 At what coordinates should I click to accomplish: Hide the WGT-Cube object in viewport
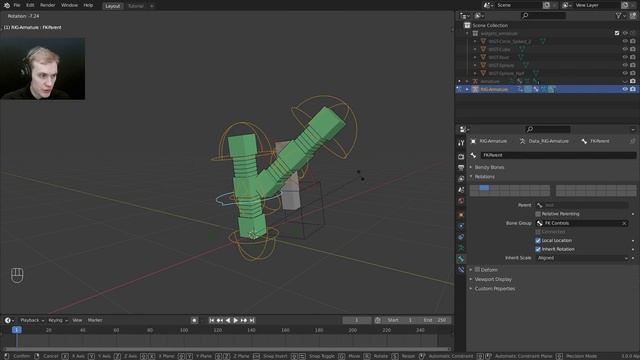(x=624, y=49)
